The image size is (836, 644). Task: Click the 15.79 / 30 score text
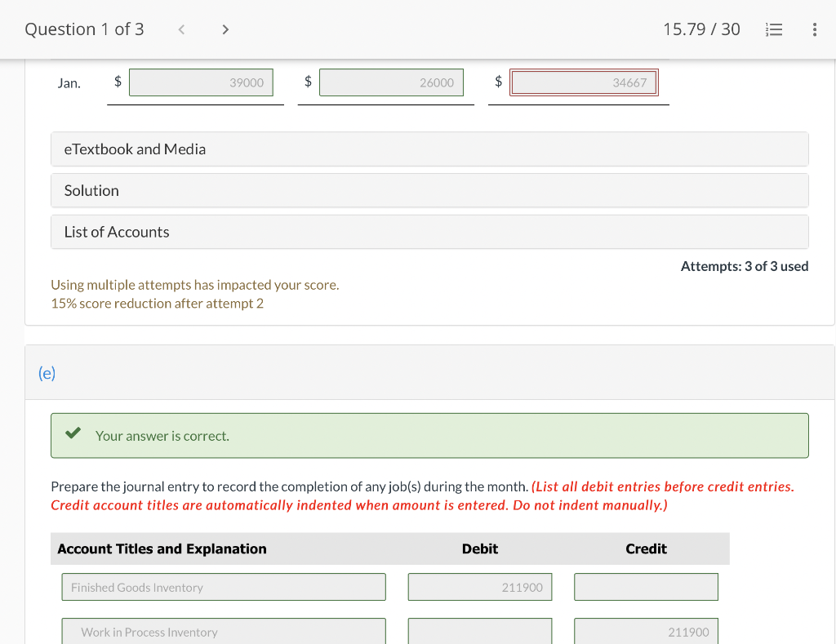tap(701, 29)
